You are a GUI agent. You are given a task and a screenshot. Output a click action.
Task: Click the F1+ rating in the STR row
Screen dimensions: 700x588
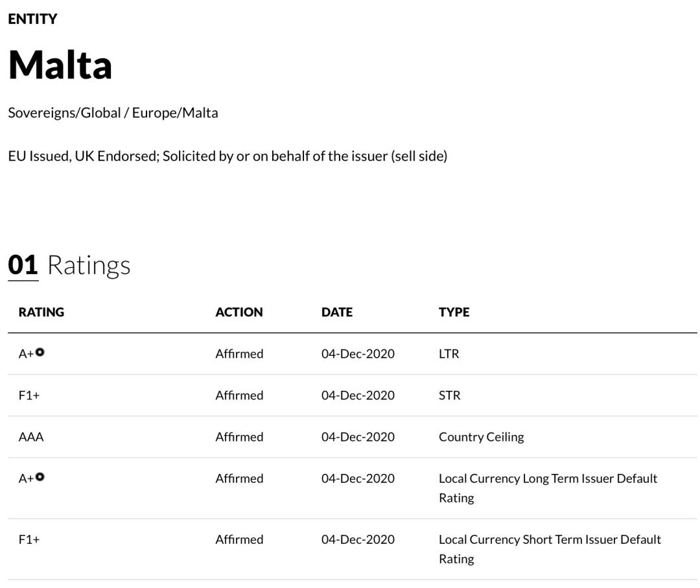click(x=29, y=395)
